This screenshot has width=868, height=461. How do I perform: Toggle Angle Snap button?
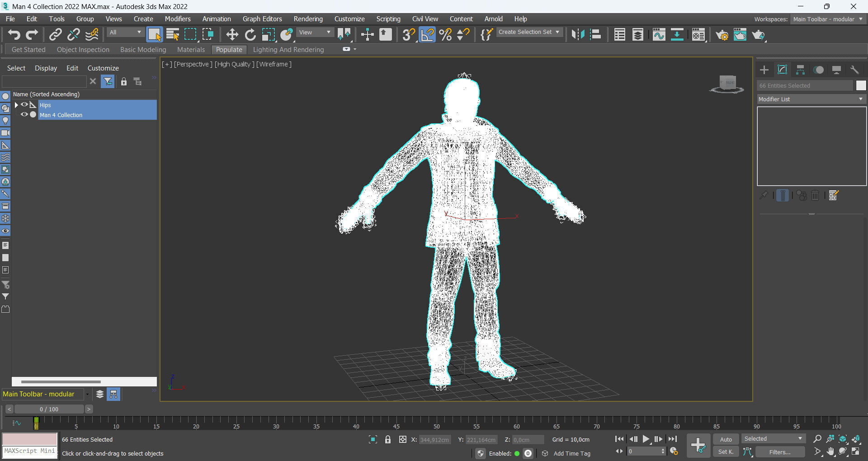coord(427,35)
